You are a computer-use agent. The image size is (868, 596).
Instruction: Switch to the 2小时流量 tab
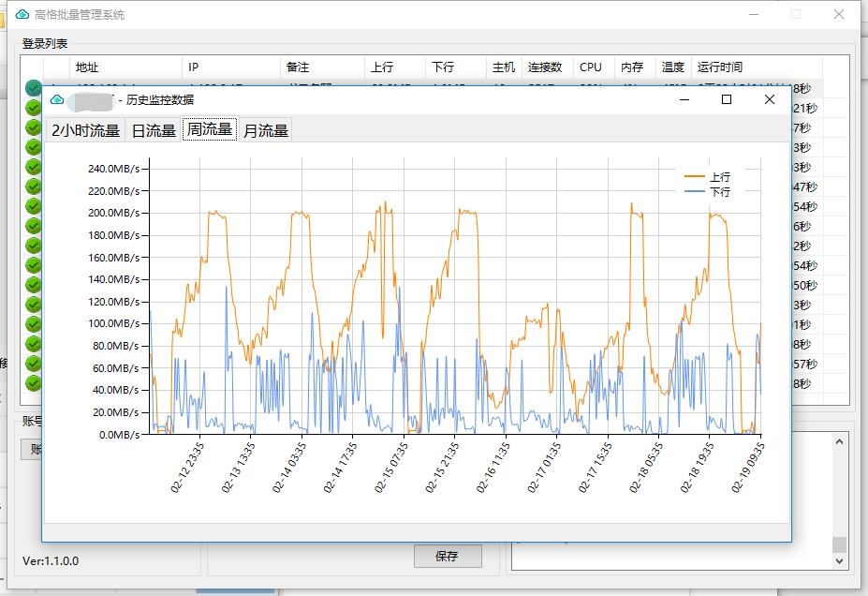[x=85, y=130]
